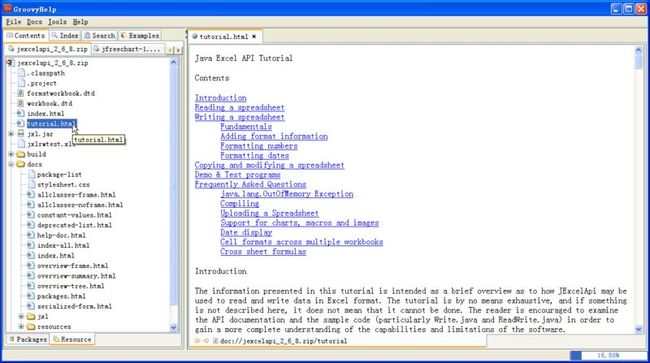This screenshot has width=650, height=363.
Task: Open the Uploading a Spreadsheet link
Action: coord(269,213)
